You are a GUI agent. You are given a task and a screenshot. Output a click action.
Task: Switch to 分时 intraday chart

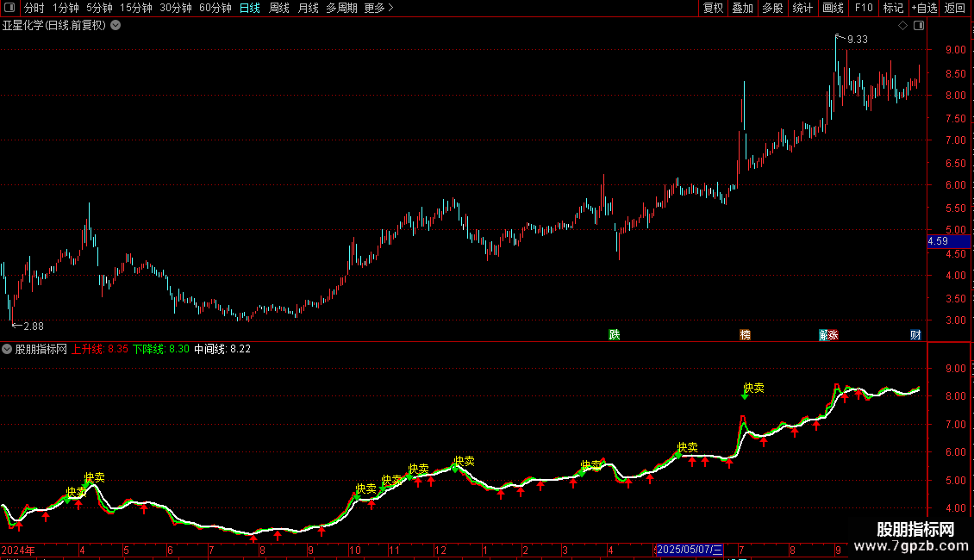[34, 8]
